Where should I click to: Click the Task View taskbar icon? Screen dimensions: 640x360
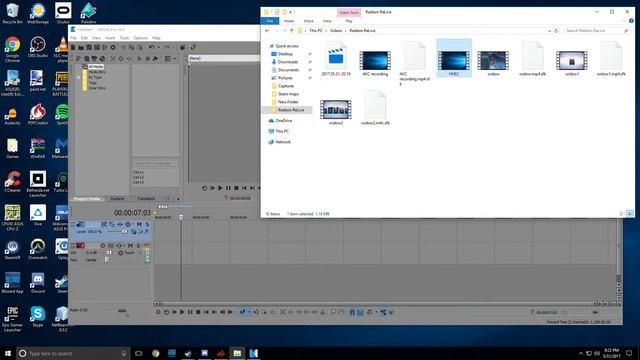tap(139, 353)
